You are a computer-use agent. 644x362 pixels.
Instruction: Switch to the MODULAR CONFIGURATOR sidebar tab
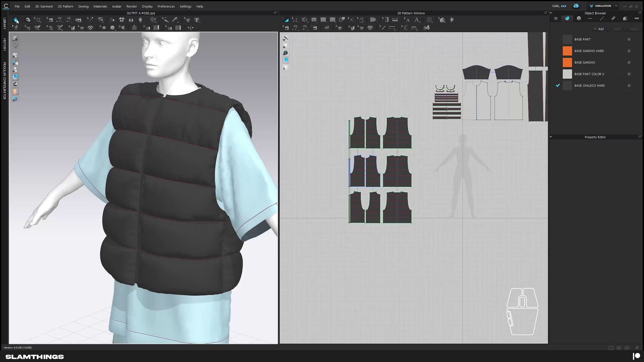tap(4, 80)
